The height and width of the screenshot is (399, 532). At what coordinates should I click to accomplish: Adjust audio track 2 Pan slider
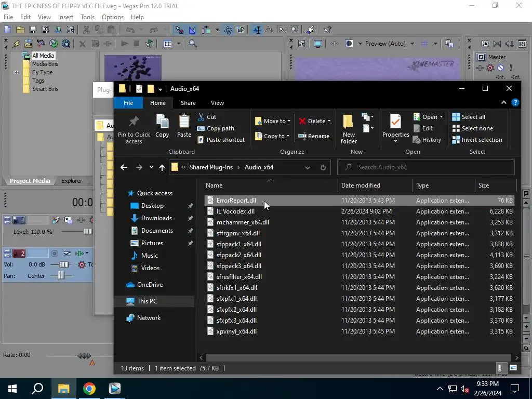(x=61, y=275)
